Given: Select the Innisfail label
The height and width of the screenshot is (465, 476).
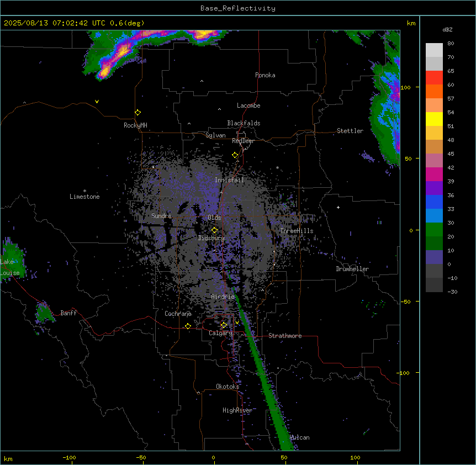Looking at the screenshot, I should (x=229, y=180).
